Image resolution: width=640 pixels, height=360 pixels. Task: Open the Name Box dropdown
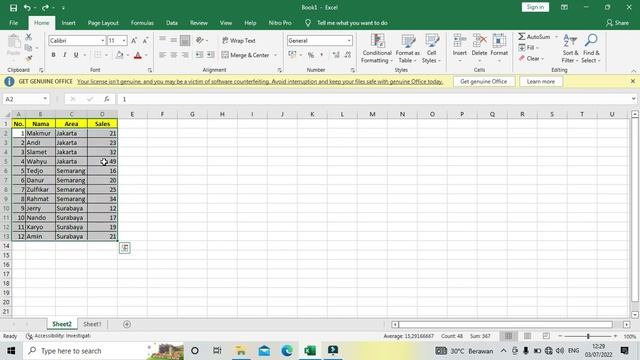(45, 99)
